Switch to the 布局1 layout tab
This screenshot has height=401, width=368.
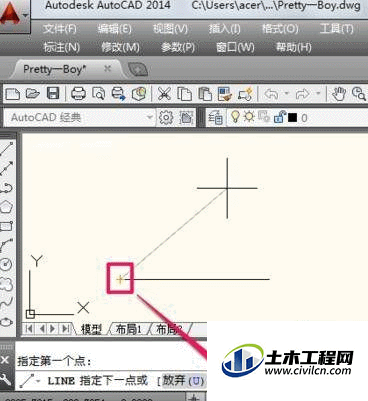tap(128, 329)
